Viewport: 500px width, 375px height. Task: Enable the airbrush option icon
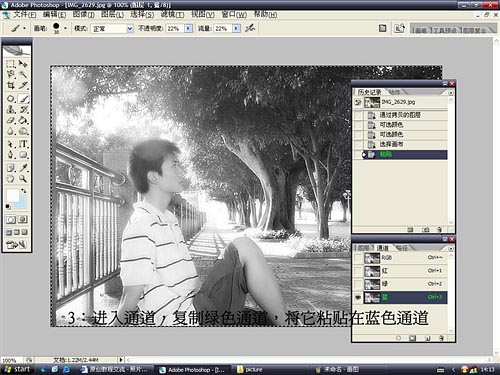(x=250, y=28)
